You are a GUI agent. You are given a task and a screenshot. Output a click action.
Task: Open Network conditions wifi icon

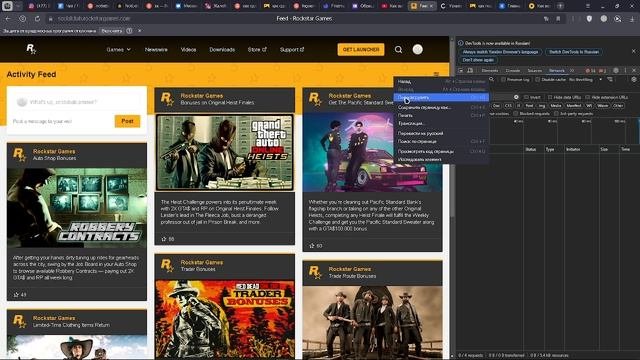[610, 80]
